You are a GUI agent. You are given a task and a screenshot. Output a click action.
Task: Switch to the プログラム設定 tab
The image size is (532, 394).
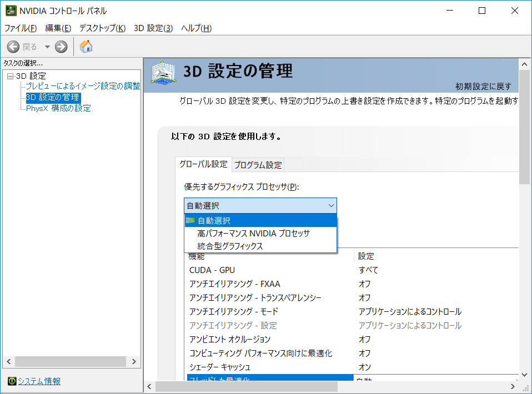click(x=258, y=165)
